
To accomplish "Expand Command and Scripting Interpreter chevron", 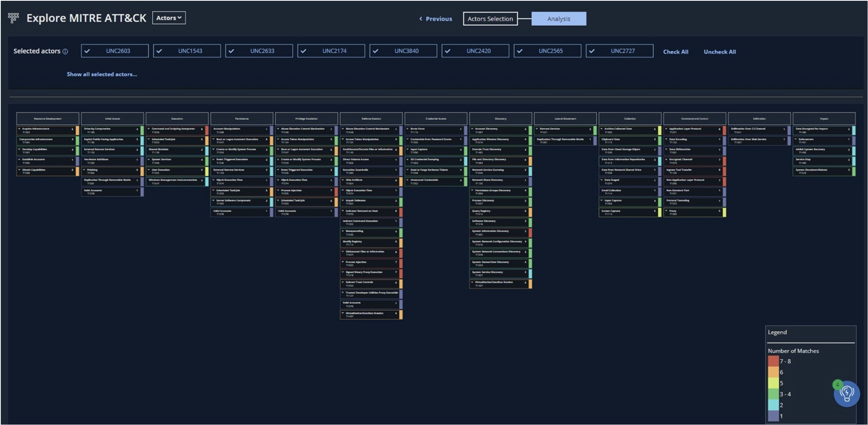I will [x=149, y=129].
